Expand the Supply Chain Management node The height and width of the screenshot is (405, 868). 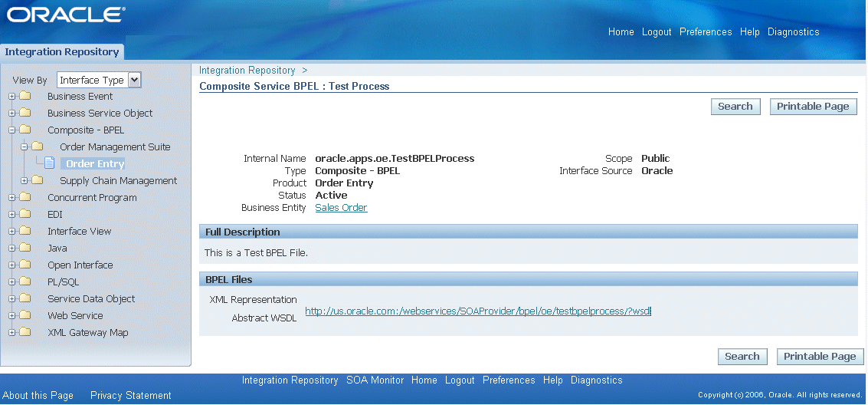24,180
